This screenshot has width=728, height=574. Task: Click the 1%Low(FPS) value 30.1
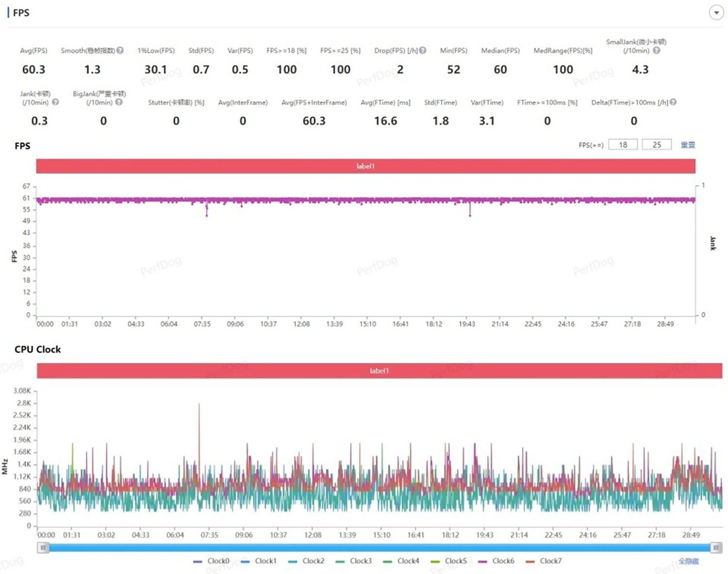click(x=156, y=69)
